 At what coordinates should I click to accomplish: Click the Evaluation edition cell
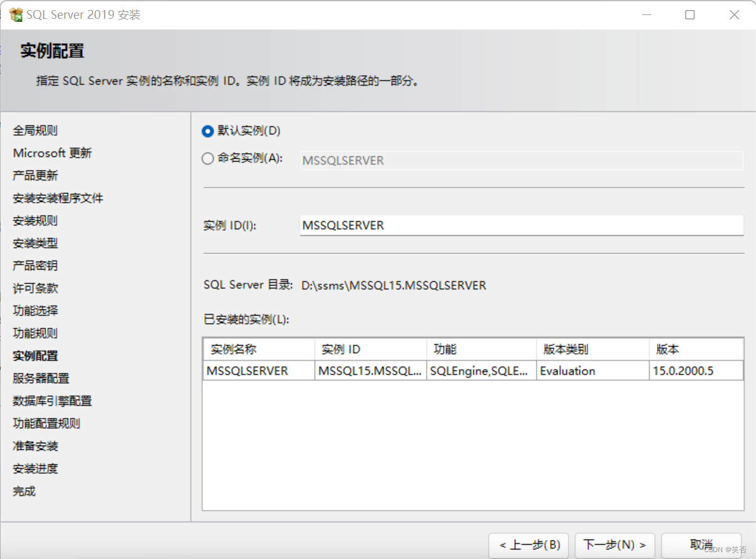pos(593,371)
